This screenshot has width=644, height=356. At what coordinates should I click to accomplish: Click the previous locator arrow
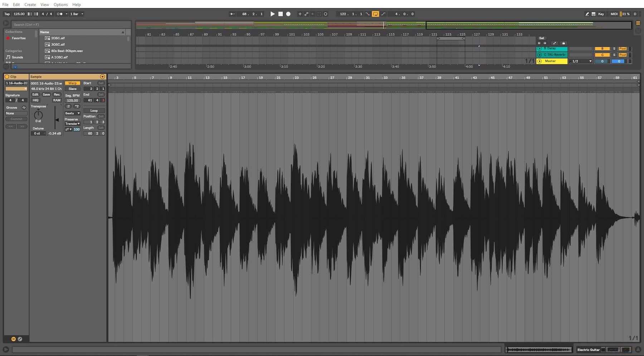539,43
